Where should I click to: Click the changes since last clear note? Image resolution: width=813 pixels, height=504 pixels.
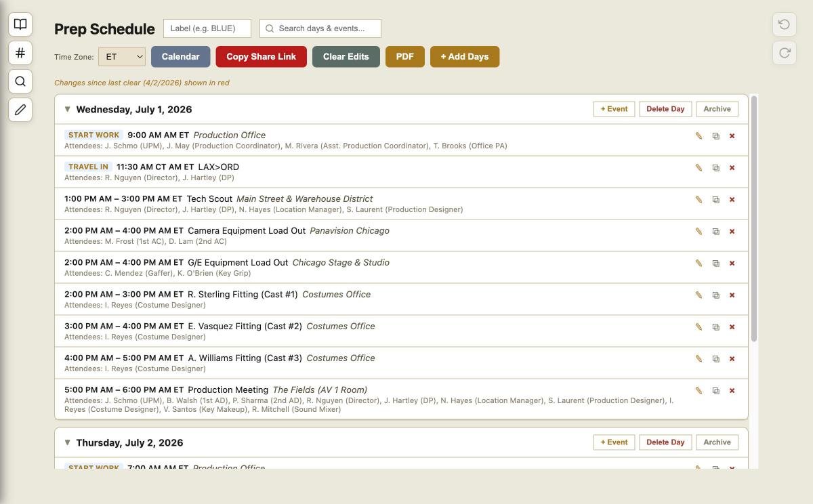[142, 83]
